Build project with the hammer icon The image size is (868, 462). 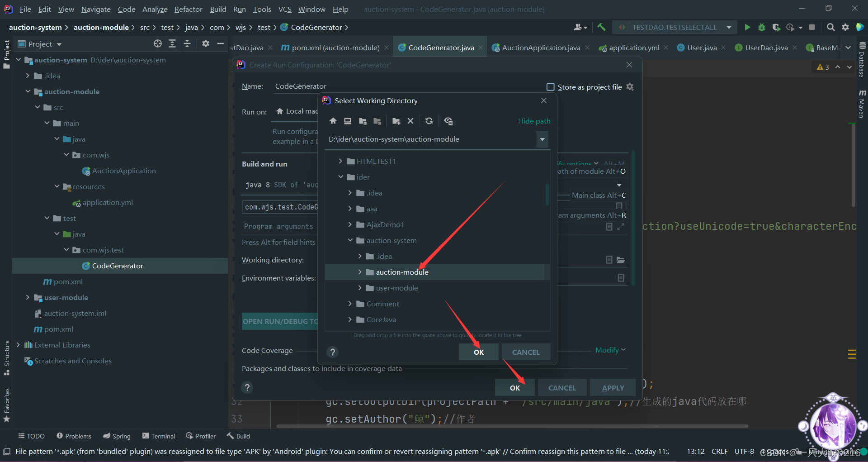(x=601, y=27)
